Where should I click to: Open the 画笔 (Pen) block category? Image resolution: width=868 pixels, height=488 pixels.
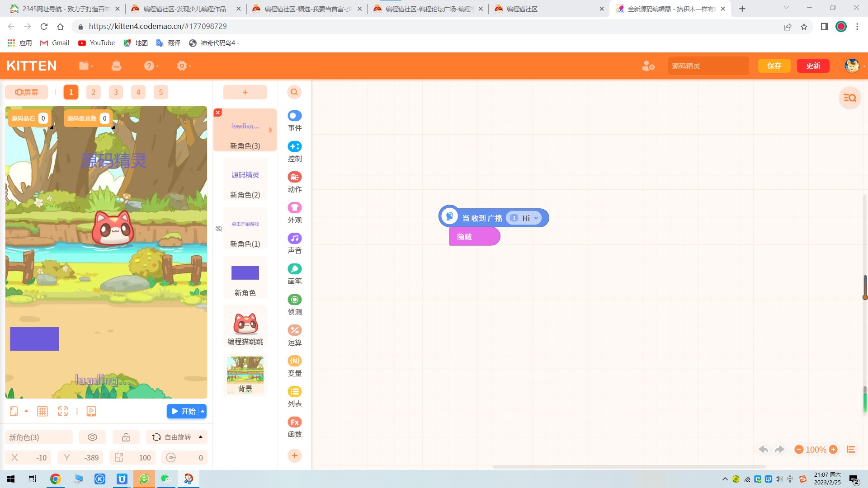pyautogui.click(x=294, y=274)
